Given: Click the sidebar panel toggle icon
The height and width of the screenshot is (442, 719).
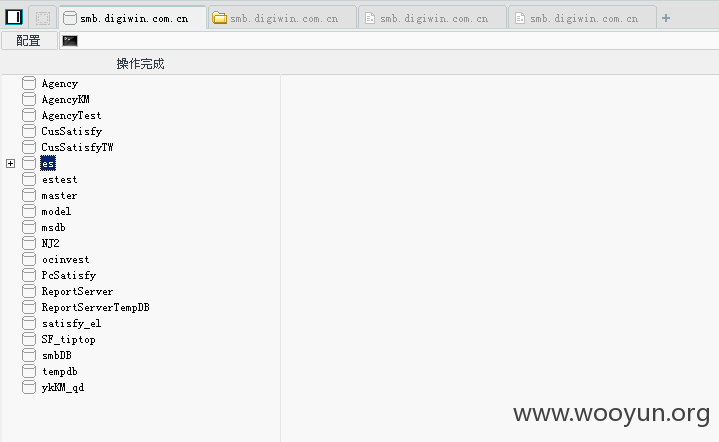Looking at the screenshot, I should [x=14, y=17].
